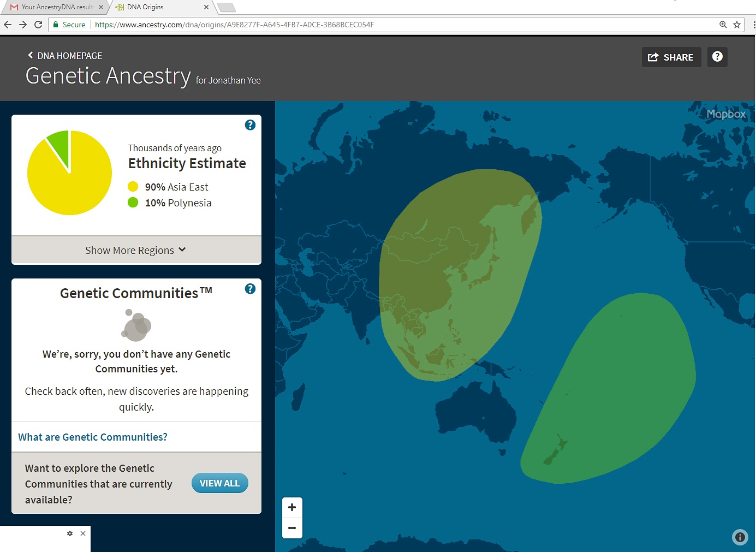Dismiss the bottom-left popup with X
The width and height of the screenshot is (756, 552).
[83, 533]
